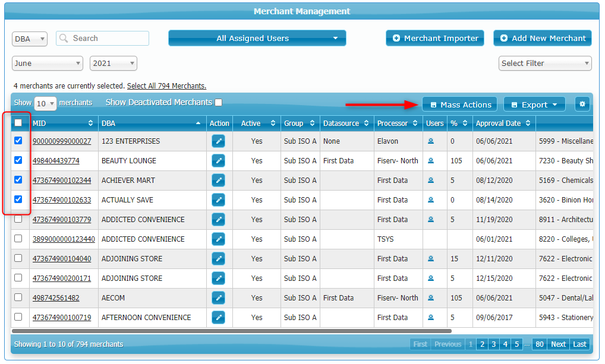Image resolution: width=605 pixels, height=364 pixels.
Task: Open the June month dropdown
Action: 48,63
